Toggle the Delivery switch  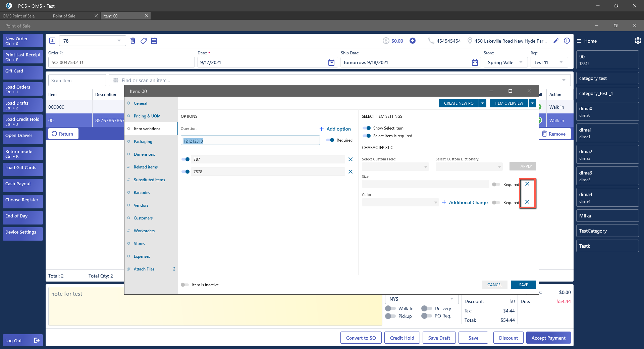click(426, 308)
